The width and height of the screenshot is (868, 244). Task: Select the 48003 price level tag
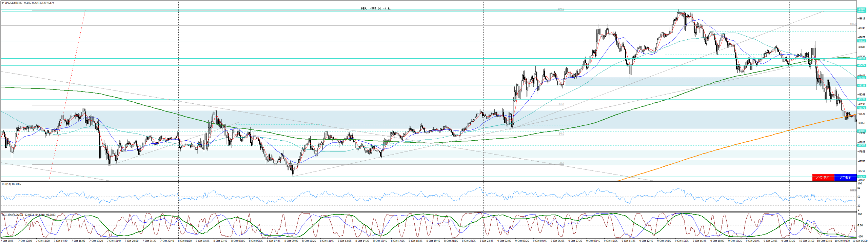pos(862,131)
